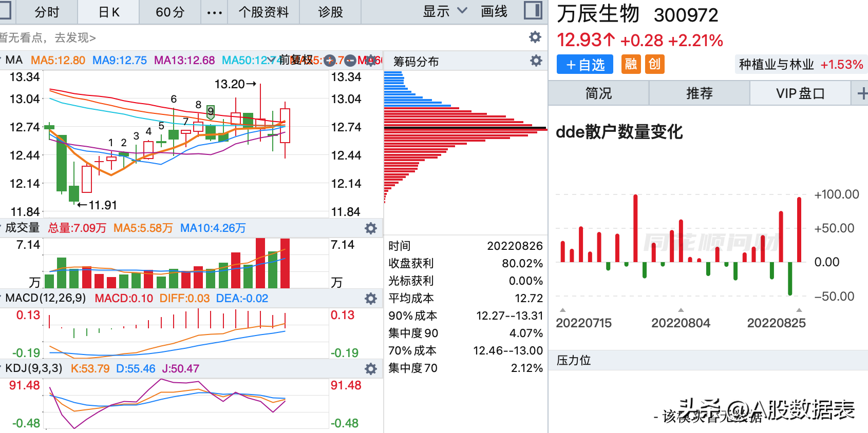The image size is (868, 433).
Task: Click the MA10:4.26万 volume average
Action: click(x=213, y=228)
